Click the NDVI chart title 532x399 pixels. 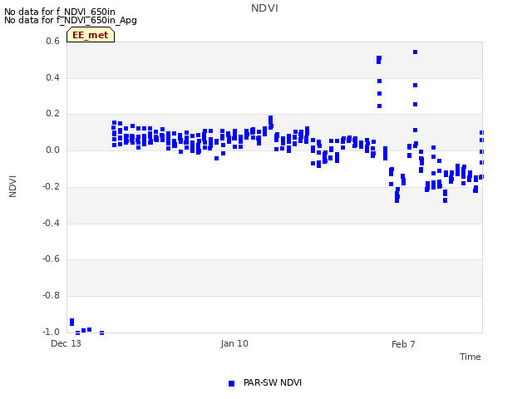pos(264,8)
